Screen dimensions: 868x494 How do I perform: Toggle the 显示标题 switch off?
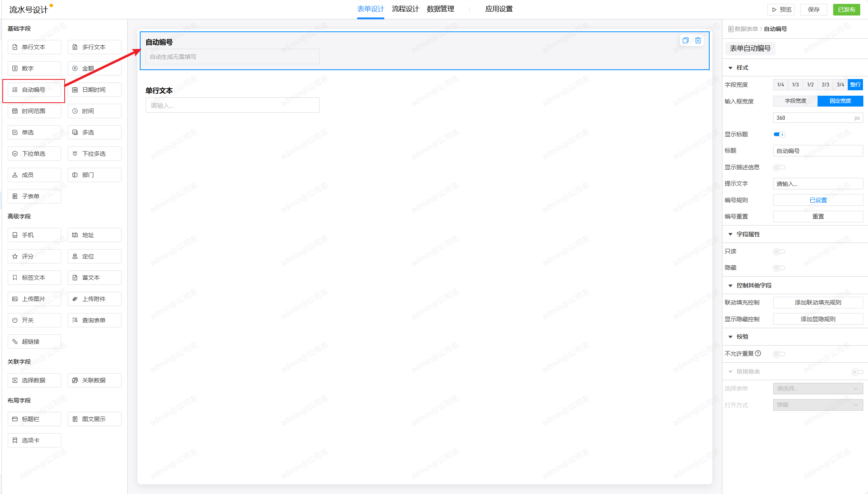[779, 134]
